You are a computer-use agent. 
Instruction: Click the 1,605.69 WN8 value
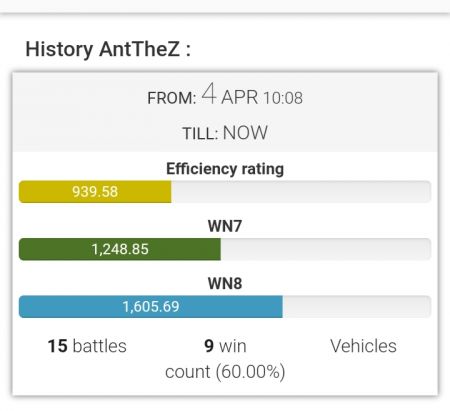pos(151,306)
